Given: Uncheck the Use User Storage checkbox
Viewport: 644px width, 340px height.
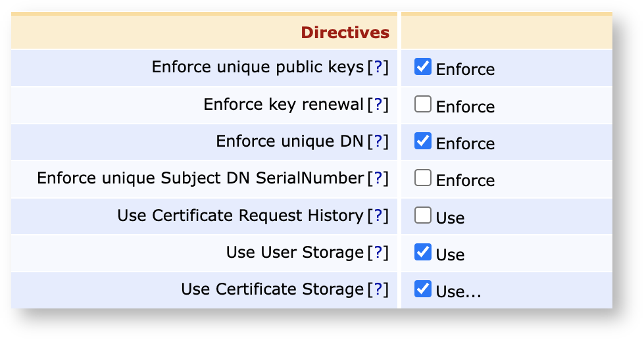Looking at the screenshot, I should pyautogui.click(x=423, y=253).
